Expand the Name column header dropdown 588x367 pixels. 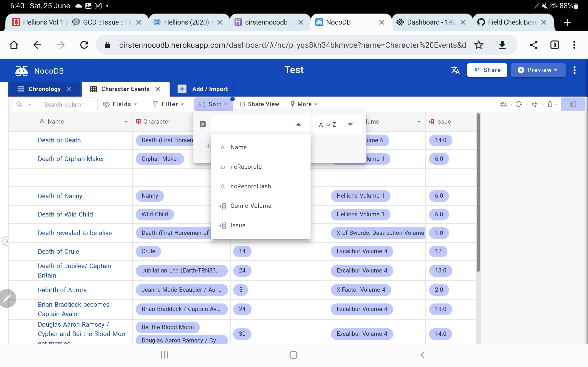[x=126, y=122]
